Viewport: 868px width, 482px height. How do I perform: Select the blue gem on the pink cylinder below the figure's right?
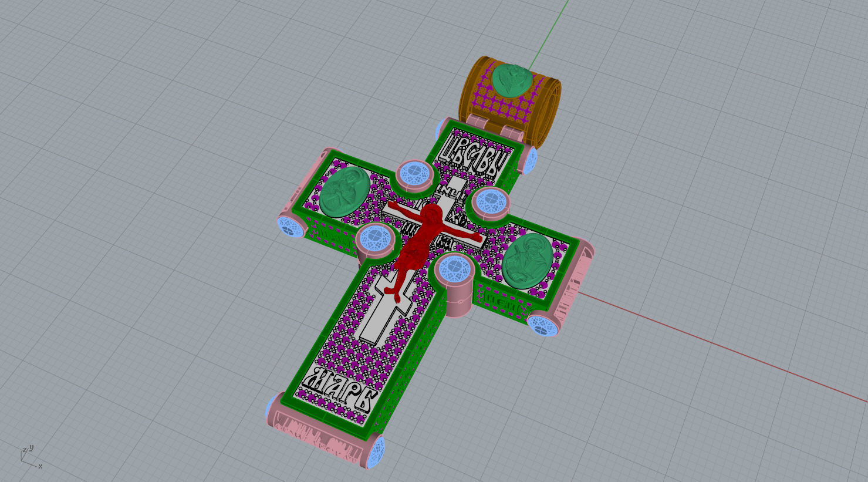click(x=455, y=269)
